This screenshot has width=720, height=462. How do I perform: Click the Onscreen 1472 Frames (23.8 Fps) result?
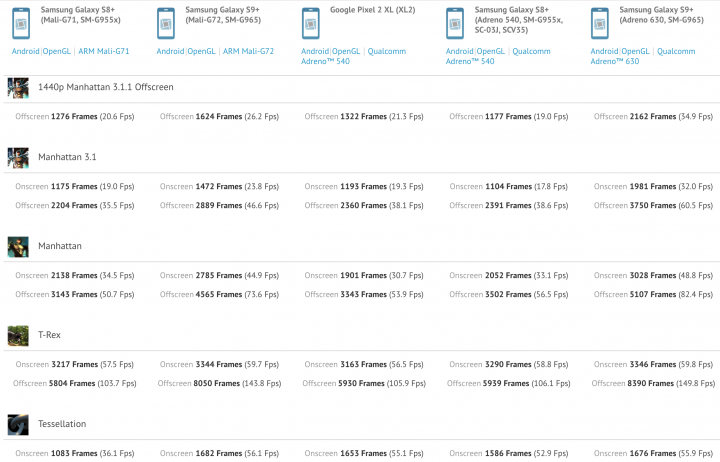[x=219, y=186]
